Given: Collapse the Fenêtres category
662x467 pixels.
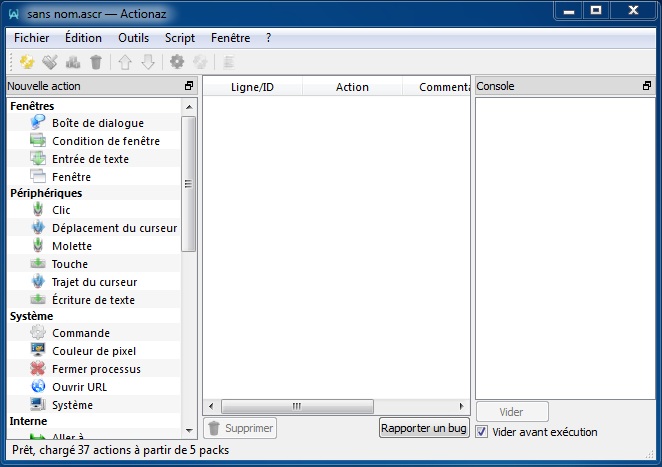Looking at the screenshot, I should coord(32,106).
